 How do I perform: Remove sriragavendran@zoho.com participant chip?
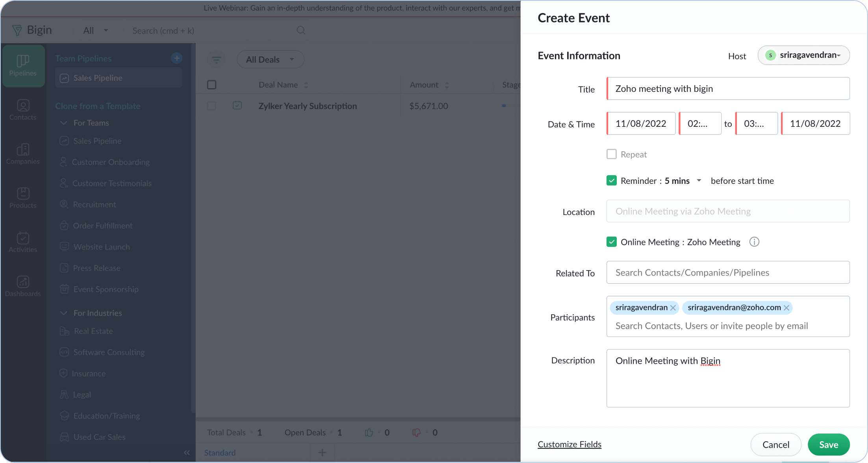(x=786, y=308)
